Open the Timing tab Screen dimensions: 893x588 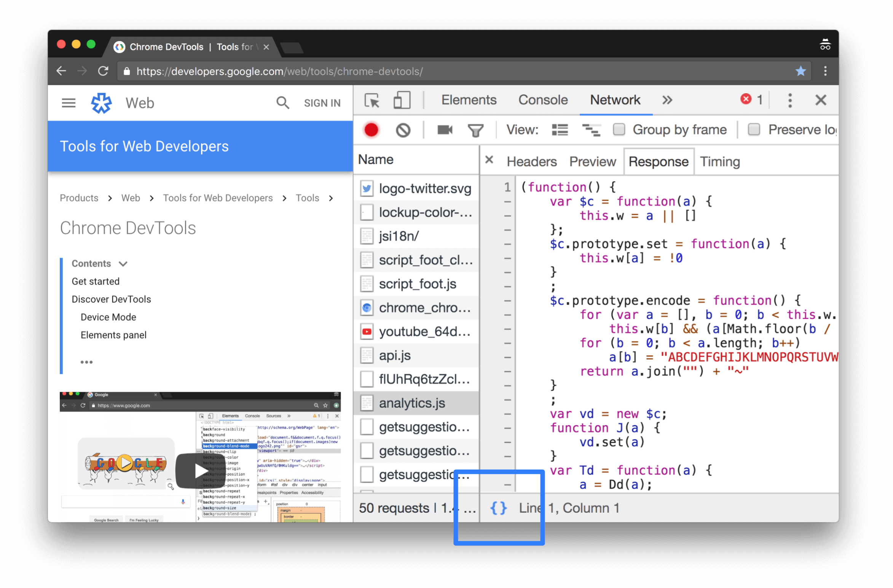(720, 161)
